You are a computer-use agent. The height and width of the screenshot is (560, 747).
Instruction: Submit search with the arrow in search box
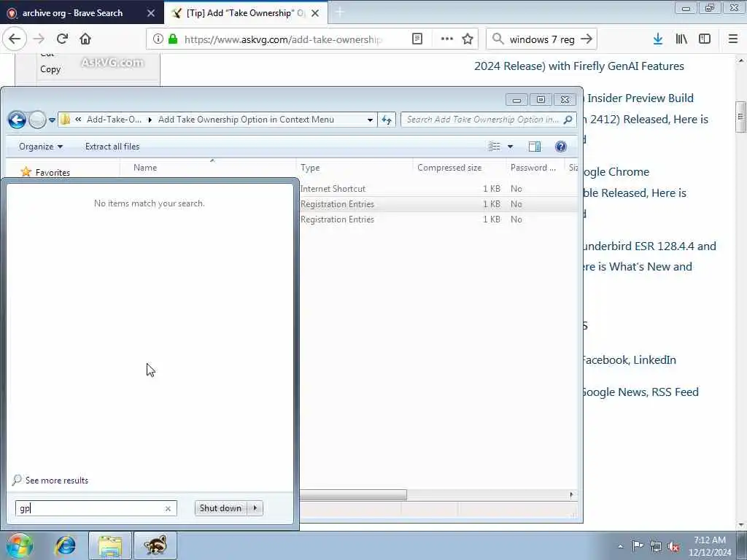(x=587, y=39)
